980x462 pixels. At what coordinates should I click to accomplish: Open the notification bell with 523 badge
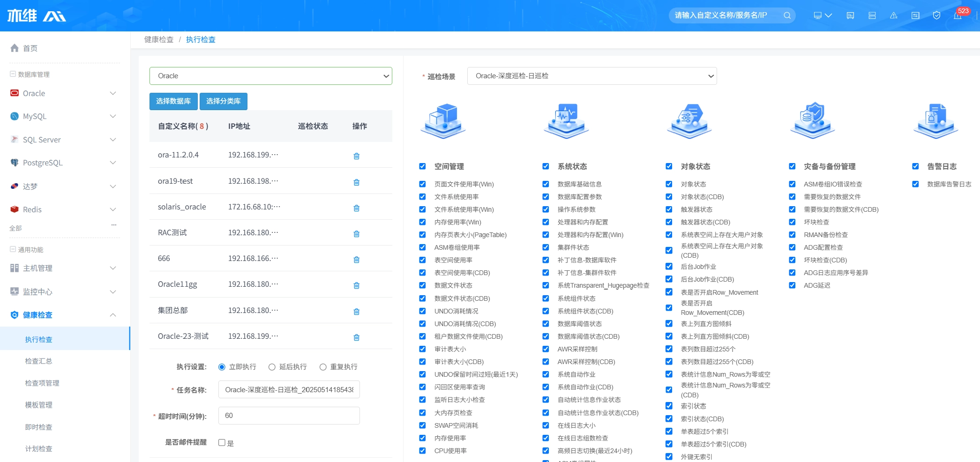pos(958,15)
